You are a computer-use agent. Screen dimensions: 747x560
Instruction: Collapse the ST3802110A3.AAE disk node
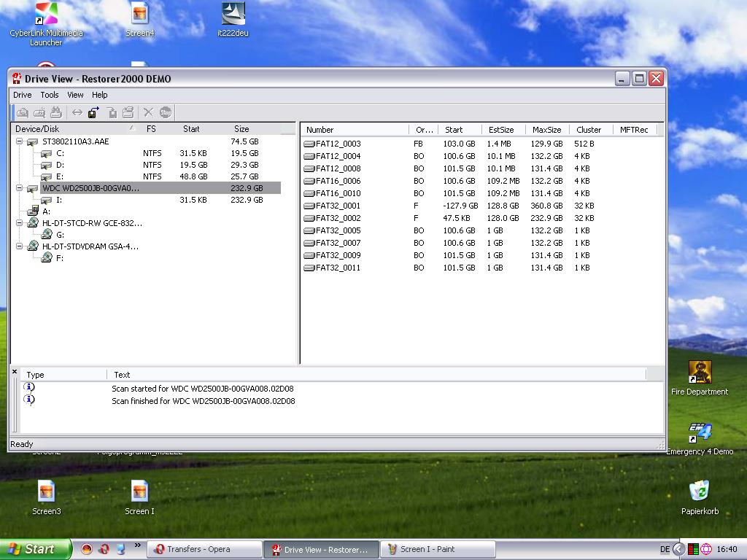[x=20, y=141]
